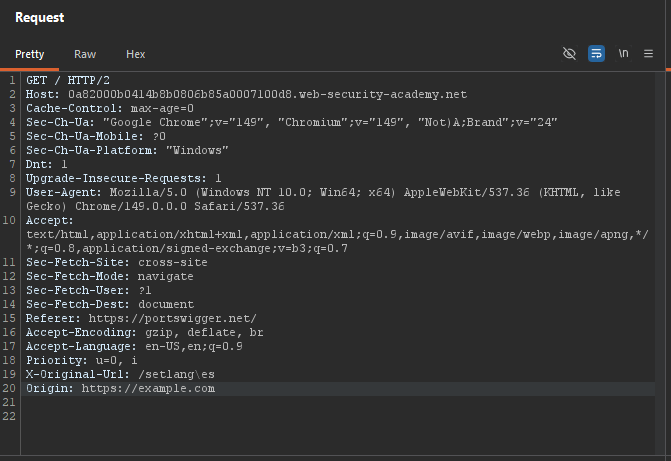This screenshot has height=461, width=671.
Task: Click the Sec-Fetch-Site: cross-site line
Action: 116,262
